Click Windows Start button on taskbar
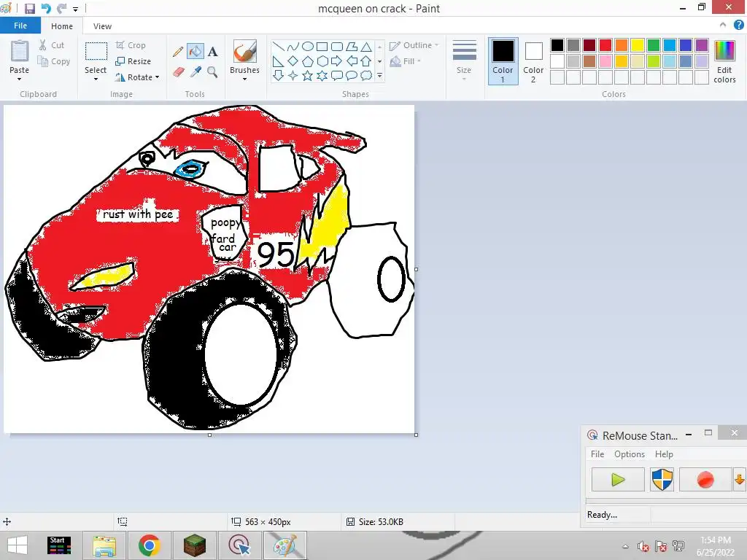Viewport: 747px width, 560px height. tap(18, 545)
